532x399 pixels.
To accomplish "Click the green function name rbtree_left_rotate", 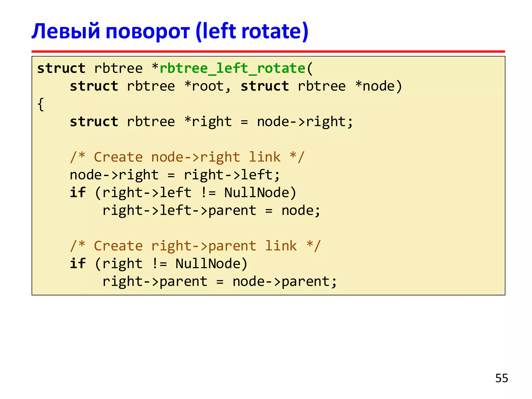I will tap(232, 69).
